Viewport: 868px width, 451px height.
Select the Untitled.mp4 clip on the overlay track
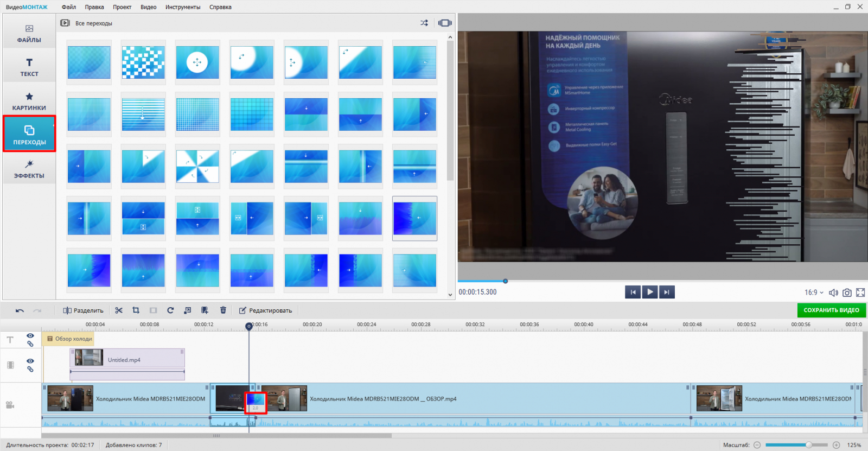point(127,358)
